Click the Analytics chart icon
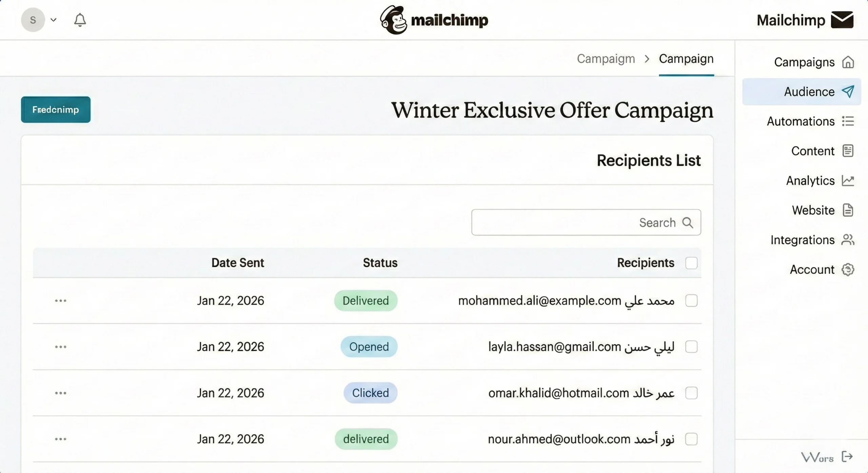 [848, 181]
